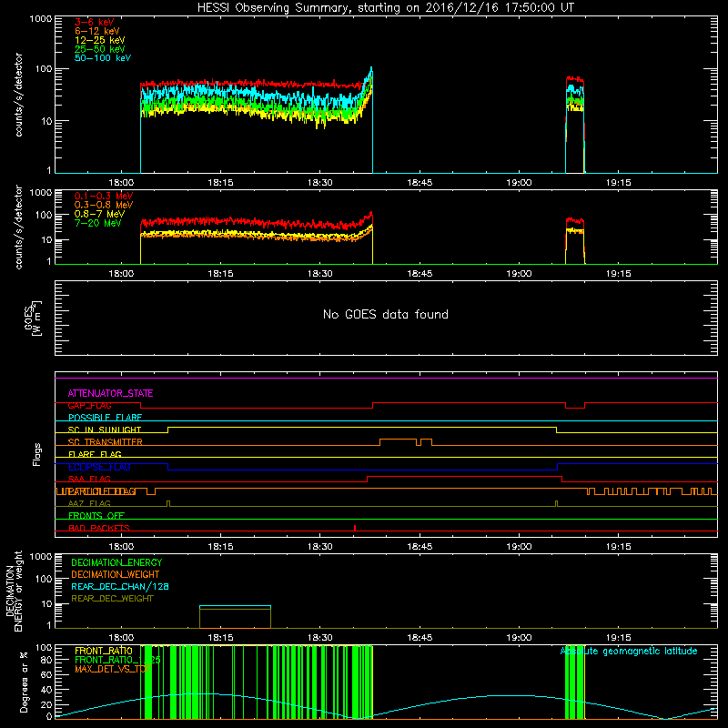Select the FLARE_FLAG label
This screenshot has width=728, height=728.
point(95,454)
